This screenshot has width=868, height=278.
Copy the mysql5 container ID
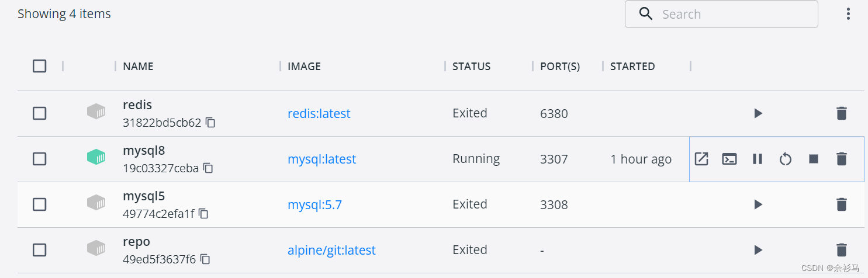pyautogui.click(x=203, y=214)
